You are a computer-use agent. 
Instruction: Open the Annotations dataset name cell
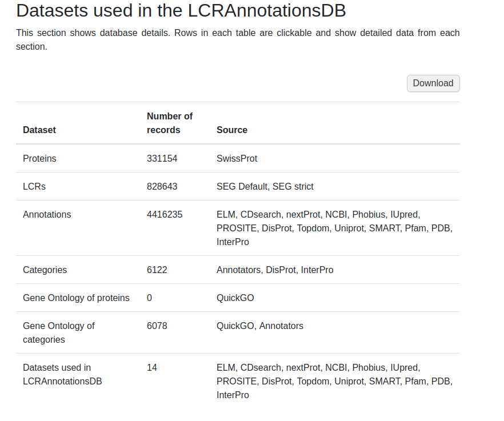tap(47, 214)
